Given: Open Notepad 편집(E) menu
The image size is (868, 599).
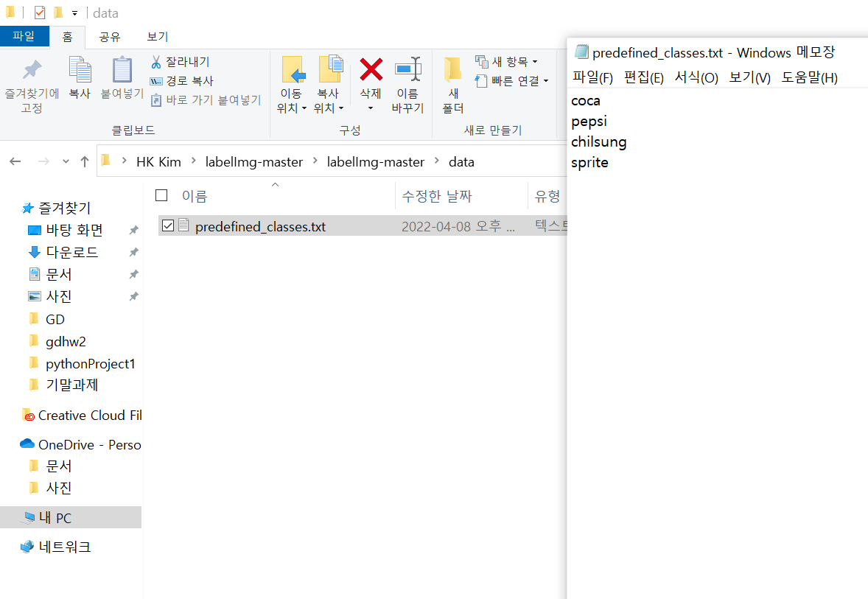Looking at the screenshot, I should pos(644,77).
